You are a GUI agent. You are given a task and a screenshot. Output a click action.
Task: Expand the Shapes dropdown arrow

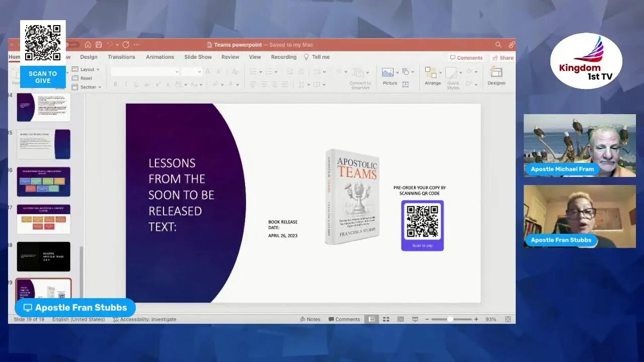(x=412, y=72)
